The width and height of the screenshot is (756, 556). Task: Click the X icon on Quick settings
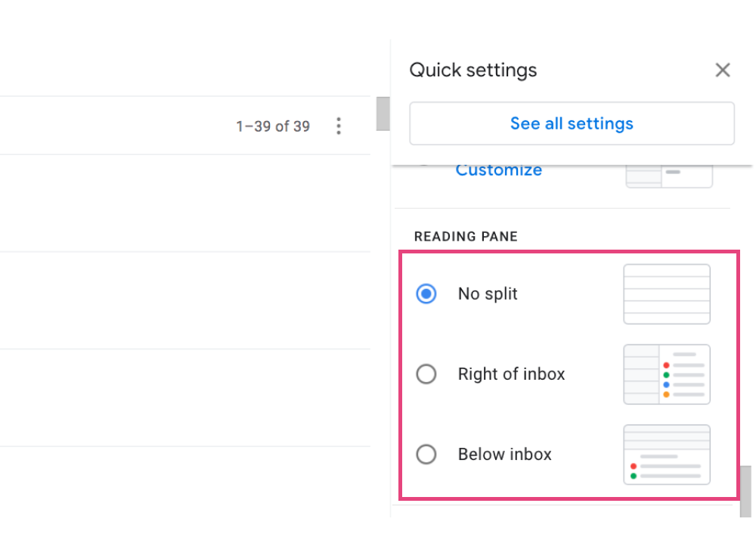(x=723, y=70)
